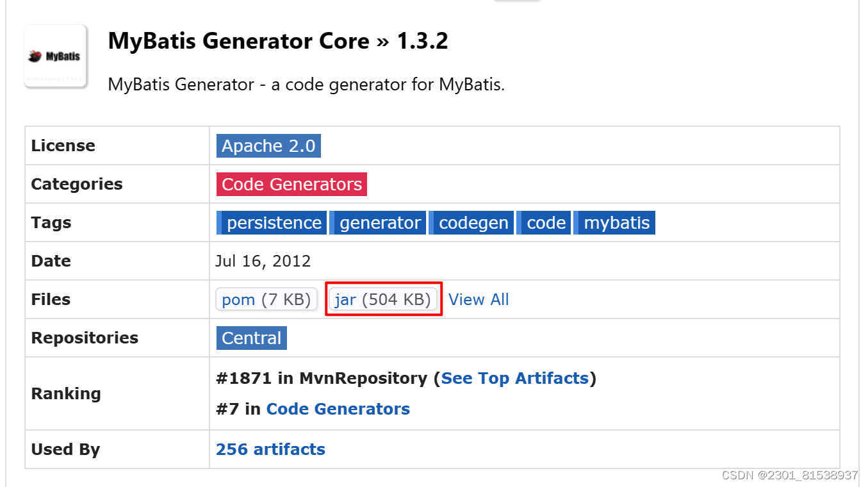The image size is (868, 487).
Task: Show the 256 artifacts using this library
Action: click(x=270, y=449)
